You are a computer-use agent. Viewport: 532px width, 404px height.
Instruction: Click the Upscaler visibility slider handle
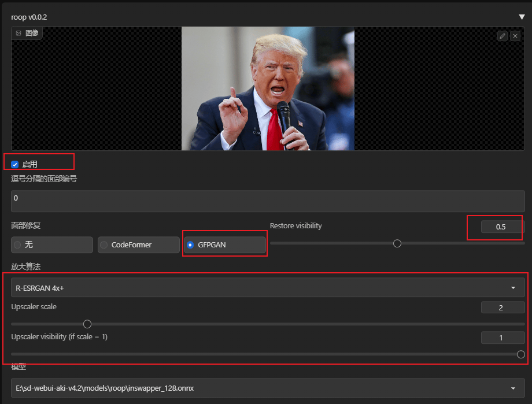521,354
